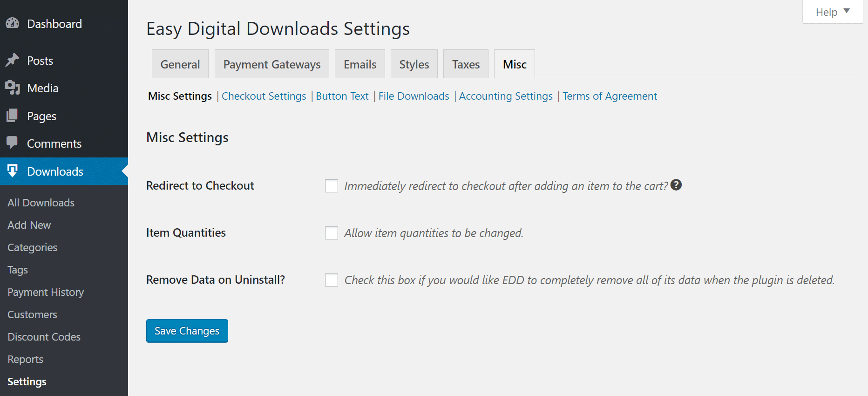This screenshot has width=868, height=396.
Task: Click the Media library icon
Action: coord(12,88)
